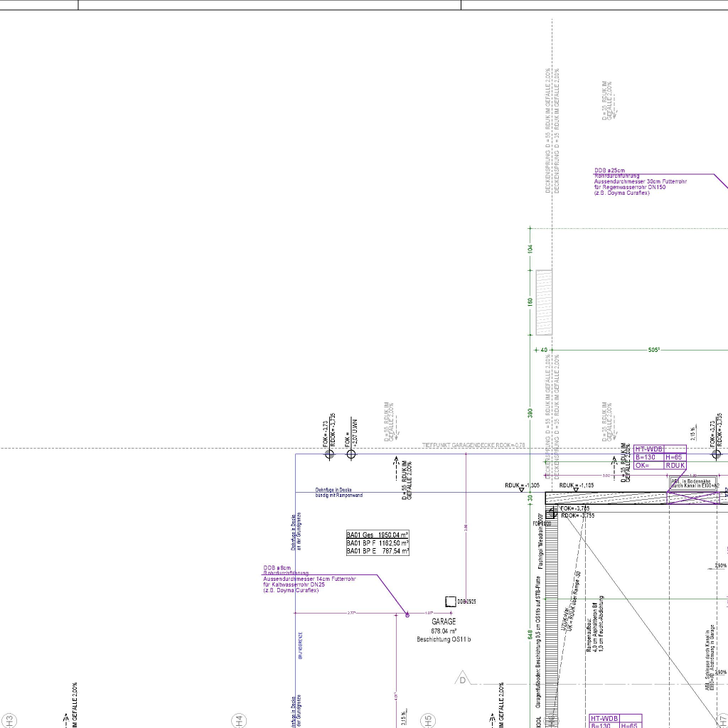Select the BA01 BP F 1162,50 m² row
The height and width of the screenshot is (728, 728).
pos(378,543)
